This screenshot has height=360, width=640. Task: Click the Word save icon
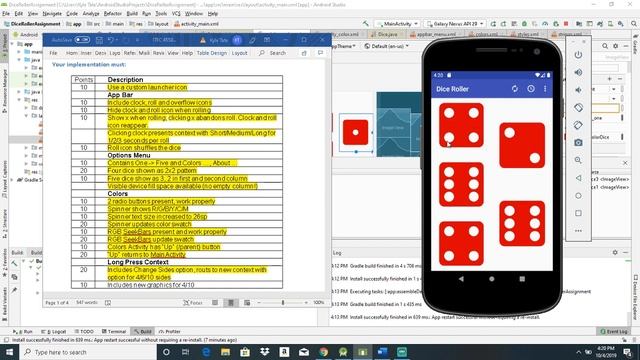(99, 40)
